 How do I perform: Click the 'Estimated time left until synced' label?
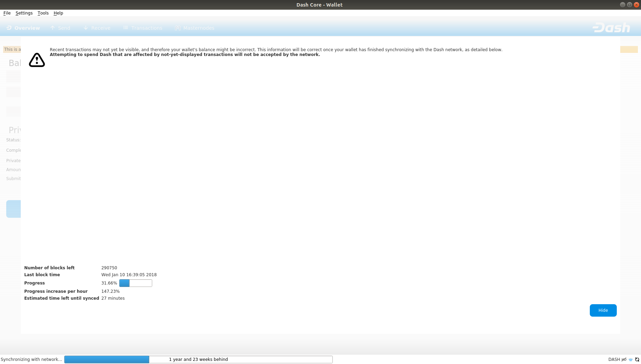click(62, 298)
